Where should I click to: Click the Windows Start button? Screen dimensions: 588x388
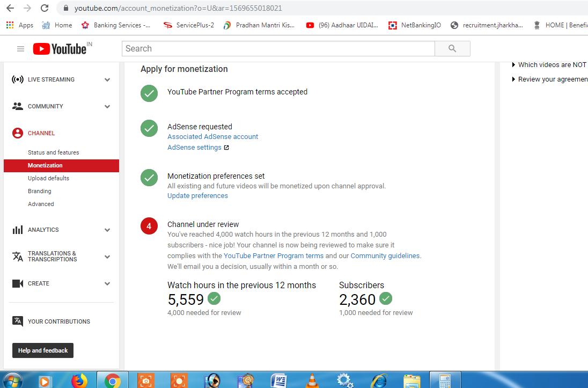tap(12, 380)
